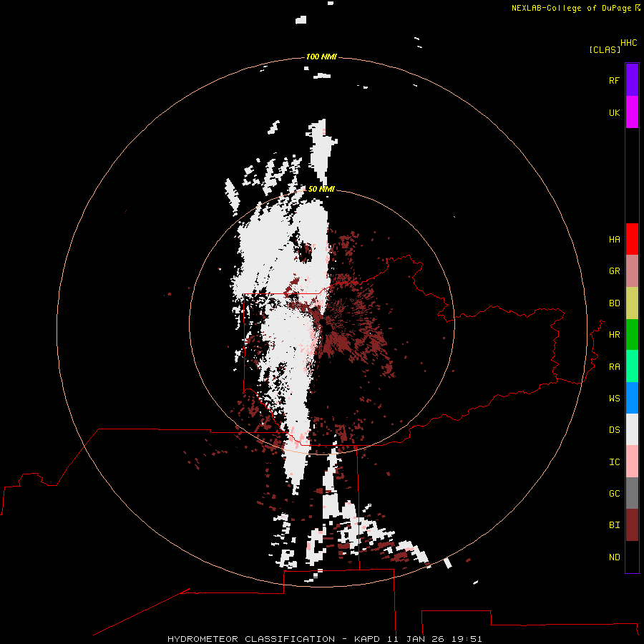
Task: Click the 50 NMI range ring label
Action: 321,189
